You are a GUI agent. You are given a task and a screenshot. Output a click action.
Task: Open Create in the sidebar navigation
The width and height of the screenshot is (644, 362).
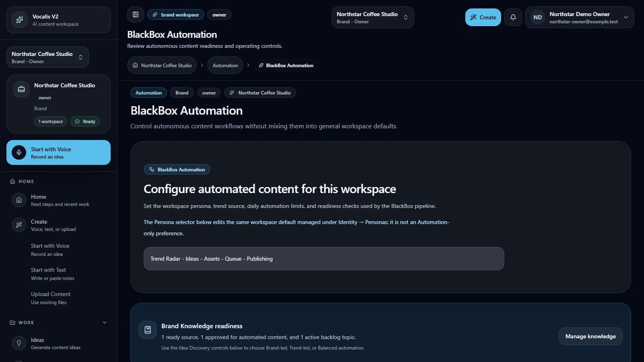58,225
